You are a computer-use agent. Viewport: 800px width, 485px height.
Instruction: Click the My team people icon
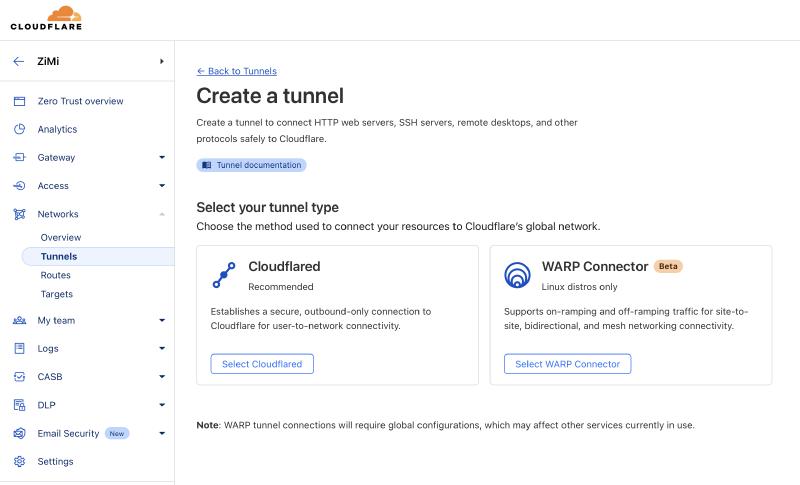(x=19, y=320)
